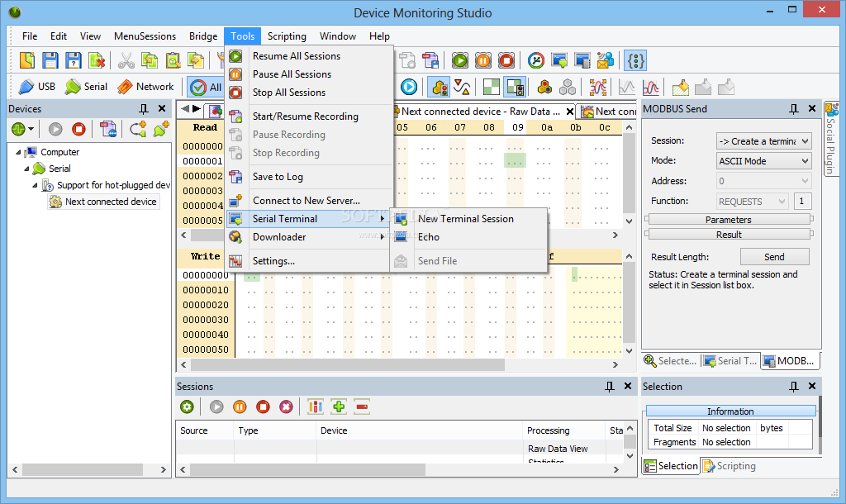Switch to the Scripting tab
Screen dimensions: 846x504
(x=729, y=466)
